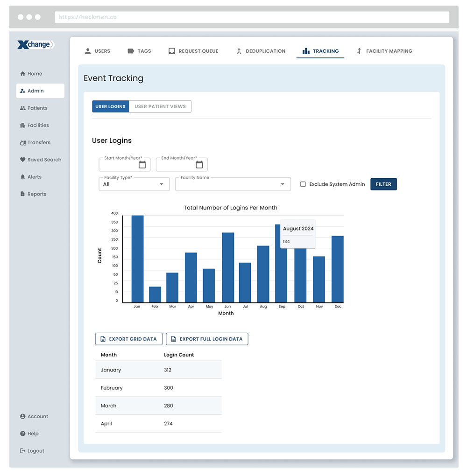Click the Reports document icon
Image resolution: width=467 pixels, height=476 pixels.
(x=22, y=194)
